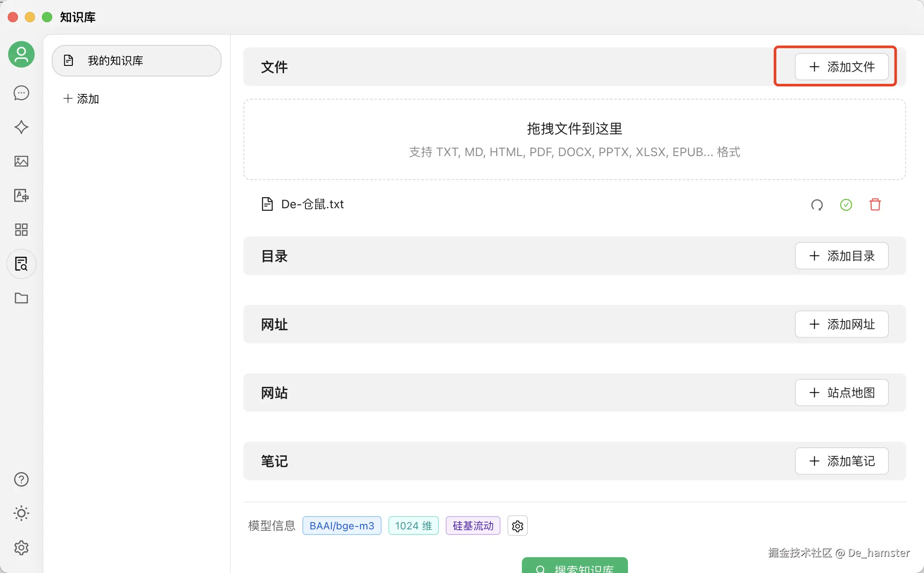Click 添加 to create new knowledge base
Image resolution: width=924 pixels, height=573 pixels.
(x=81, y=99)
